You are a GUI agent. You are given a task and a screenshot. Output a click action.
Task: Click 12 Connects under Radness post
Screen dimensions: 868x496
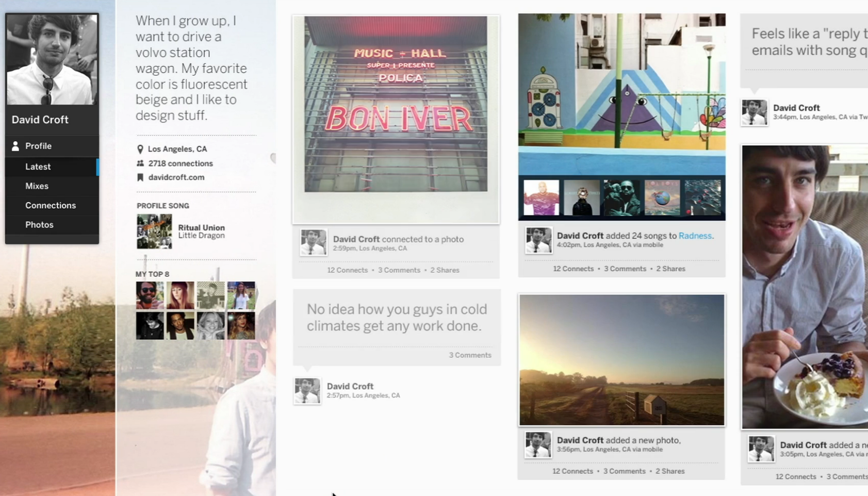(573, 269)
